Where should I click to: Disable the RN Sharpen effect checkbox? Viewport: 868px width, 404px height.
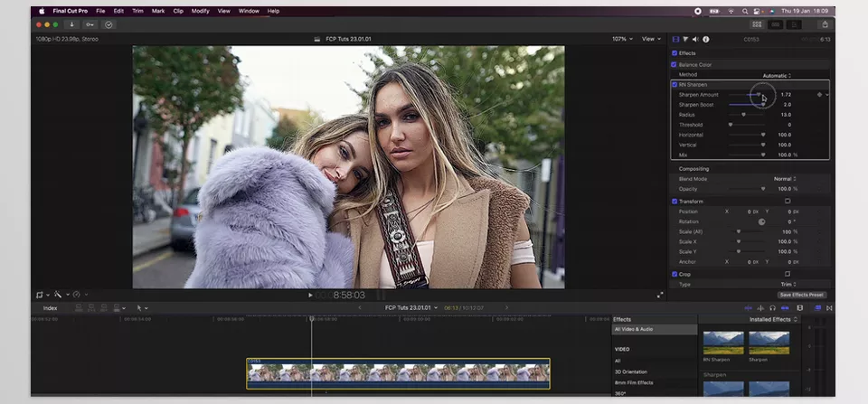pyautogui.click(x=675, y=85)
